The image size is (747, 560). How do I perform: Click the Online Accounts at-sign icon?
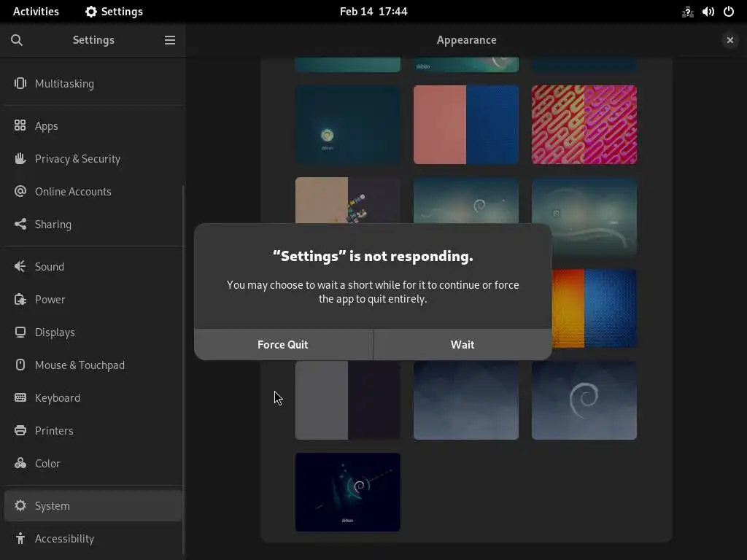click(x=20, y=191)
